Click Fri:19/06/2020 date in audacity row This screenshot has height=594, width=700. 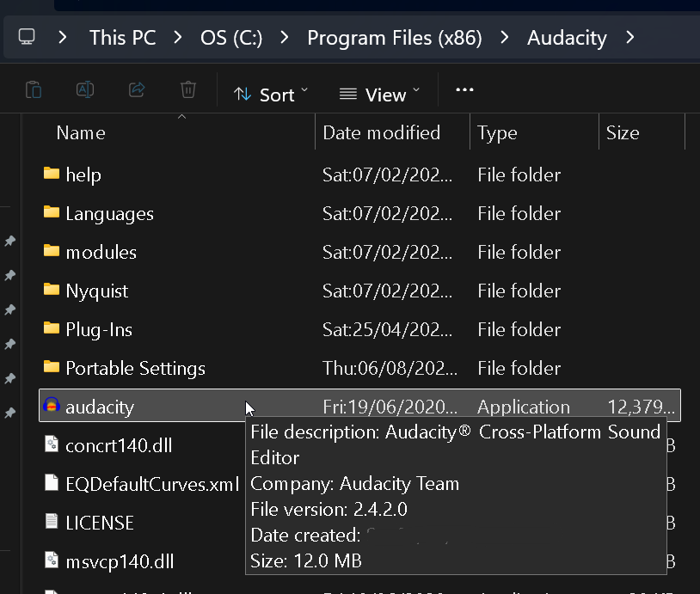390,407
